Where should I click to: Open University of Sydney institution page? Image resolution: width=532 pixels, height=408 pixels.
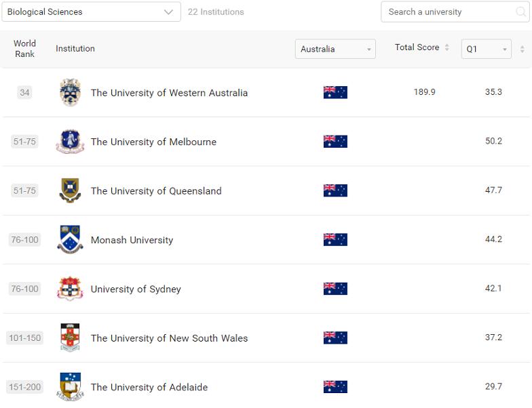[x=136, y=289]
